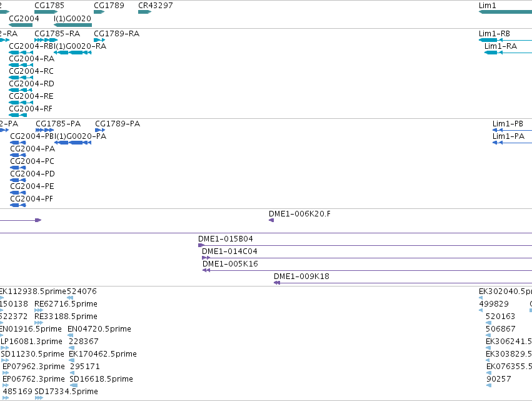The image size is (532, 401).
Task: Click the RE33188.5prime EST label
Action: point(66,317)
